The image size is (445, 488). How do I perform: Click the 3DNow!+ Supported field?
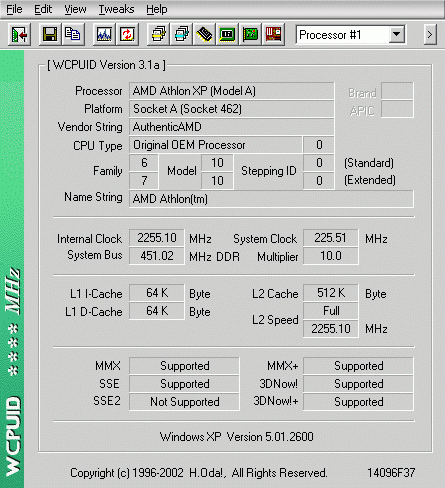[358, 402]
